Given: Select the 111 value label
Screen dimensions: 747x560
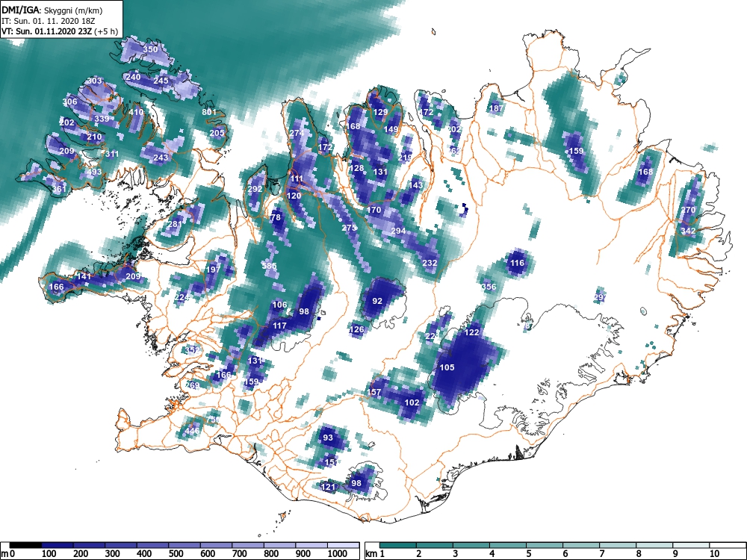Looking at the screenshot, I should click(297, 178).
